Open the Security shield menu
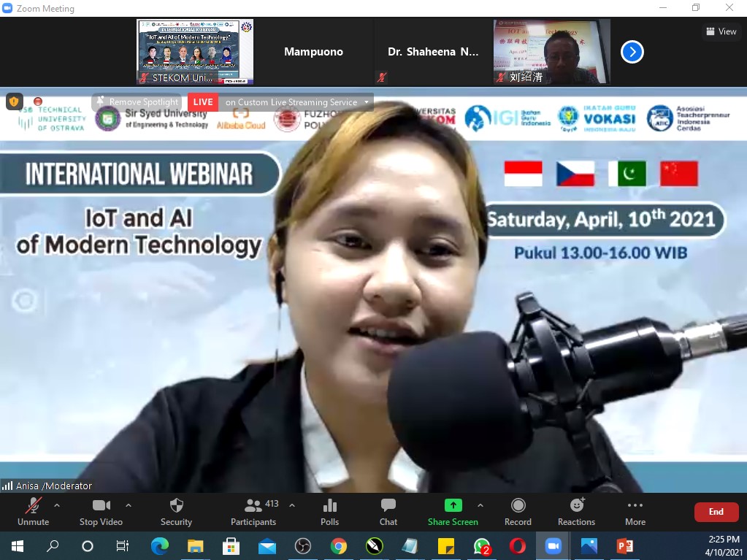Screen dimensions: 747x560 (176, 512)
